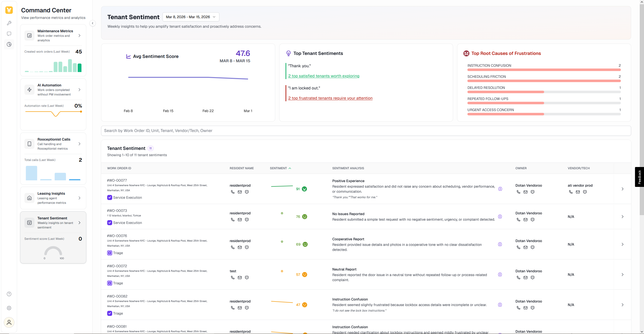Open the chat messages icon in left rail

[x=9, y=34]
